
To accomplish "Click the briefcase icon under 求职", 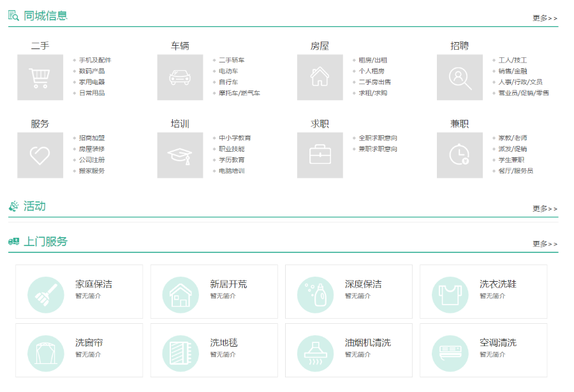I will [x=320, y=155].
